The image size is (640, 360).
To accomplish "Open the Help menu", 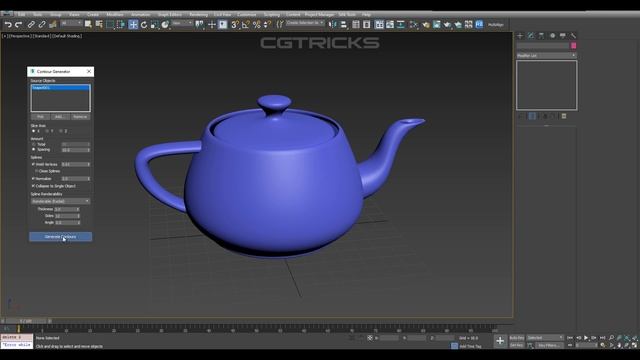I will click(x=366, y=15).
